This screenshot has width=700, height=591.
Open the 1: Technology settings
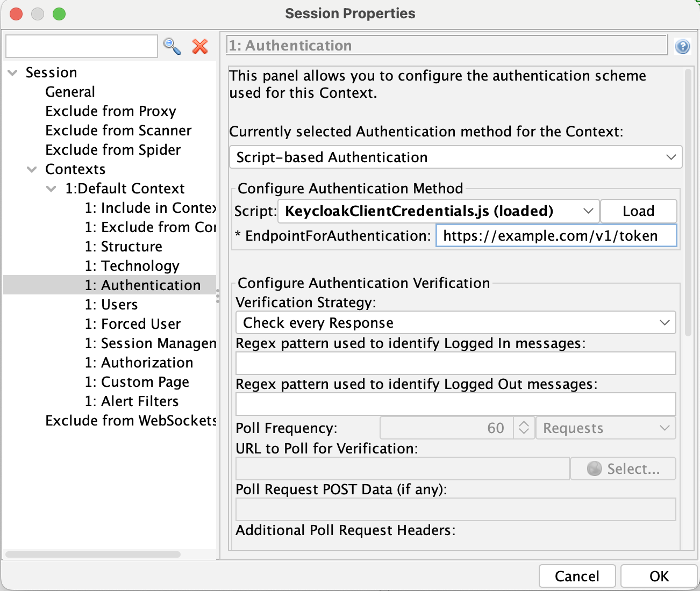click(x=132, y=265)
